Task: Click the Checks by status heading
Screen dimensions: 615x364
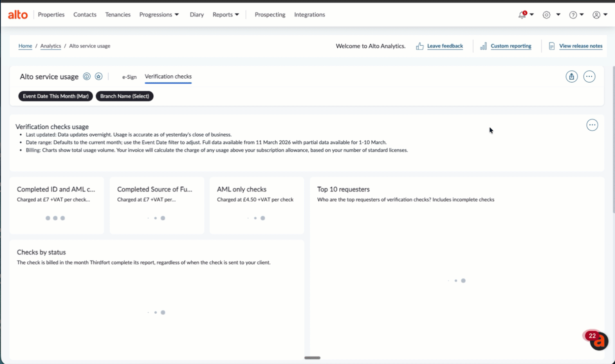Action: coord(41,252)
